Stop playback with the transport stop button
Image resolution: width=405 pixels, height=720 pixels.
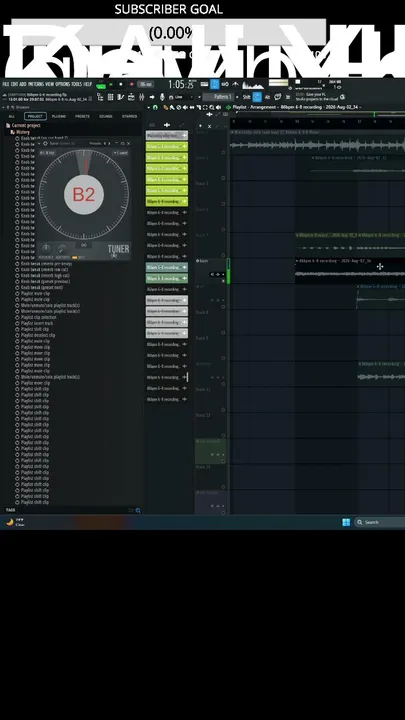pos(121,84)
